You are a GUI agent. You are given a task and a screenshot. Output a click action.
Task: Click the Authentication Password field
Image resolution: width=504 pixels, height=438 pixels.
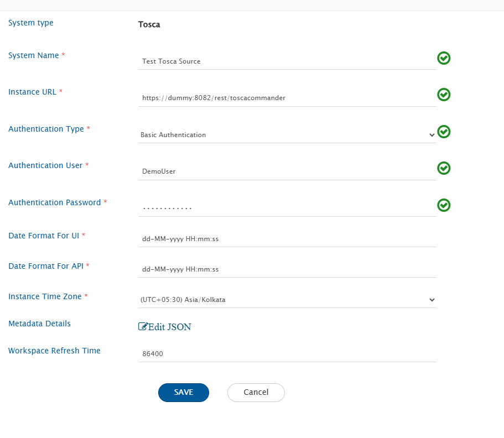[x=287, y=208]
